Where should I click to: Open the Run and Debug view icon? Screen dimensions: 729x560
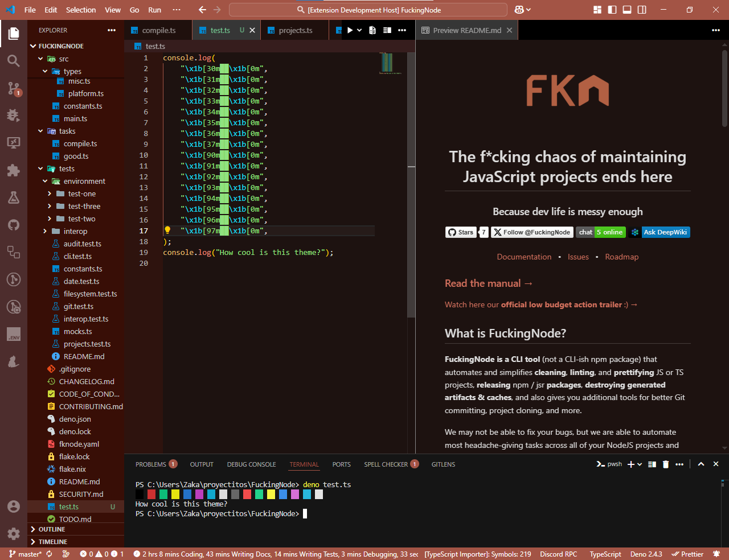(x=14, y=115)
